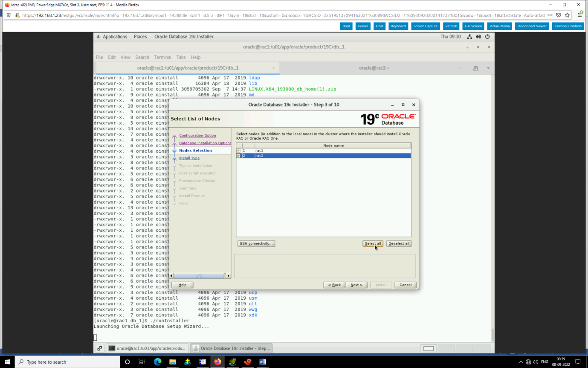Open the Windows Start menu
Screen dimensions: 588x368
point(7,362)
